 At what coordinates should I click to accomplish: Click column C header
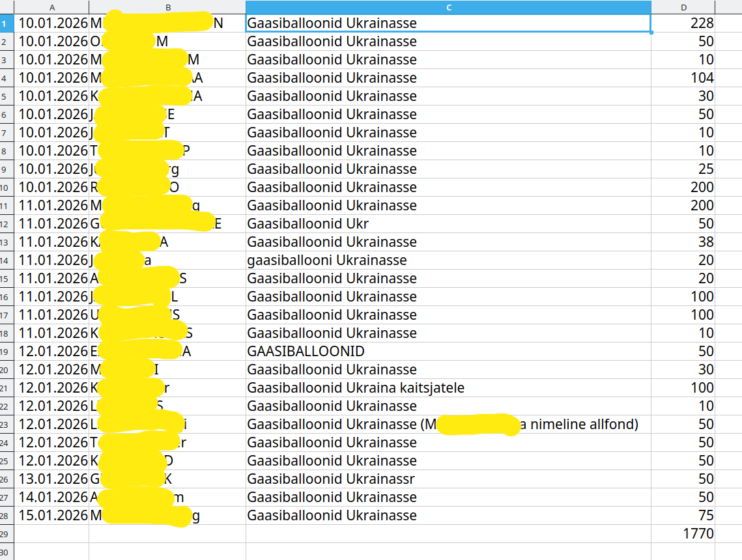pos(448,7)
